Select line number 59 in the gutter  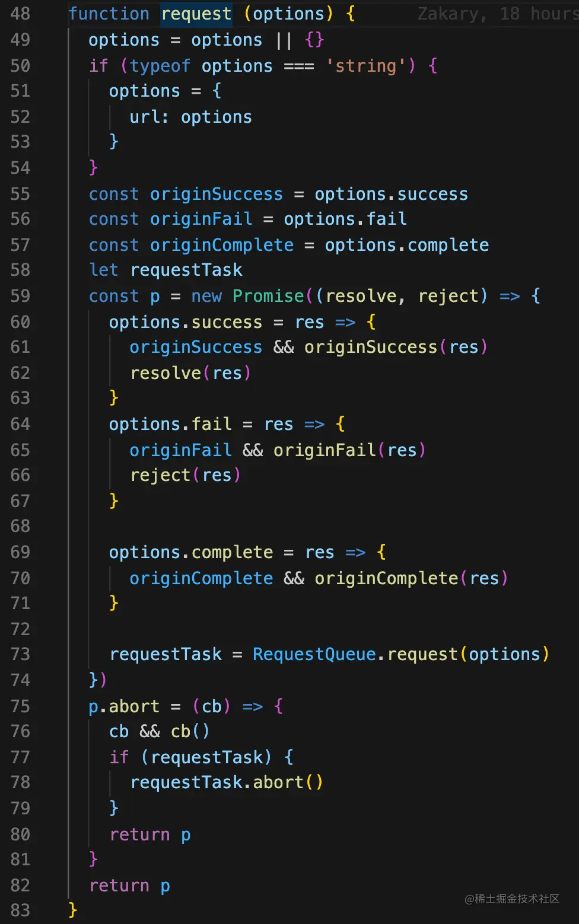(x=20, y=296)
